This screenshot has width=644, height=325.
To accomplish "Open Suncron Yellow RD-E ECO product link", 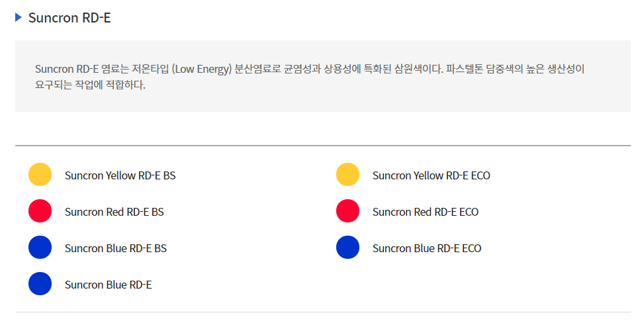I will [x=432, y=175].
